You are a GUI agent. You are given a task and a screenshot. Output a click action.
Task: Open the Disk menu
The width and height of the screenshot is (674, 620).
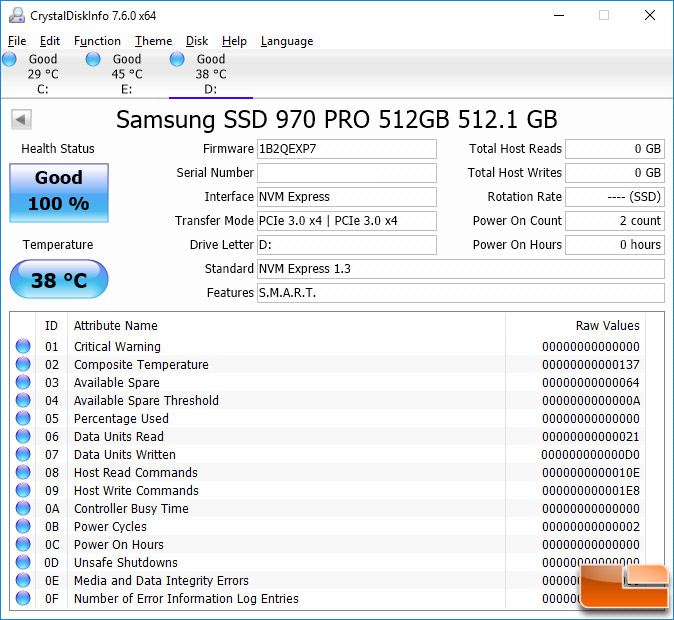[197, 41]
